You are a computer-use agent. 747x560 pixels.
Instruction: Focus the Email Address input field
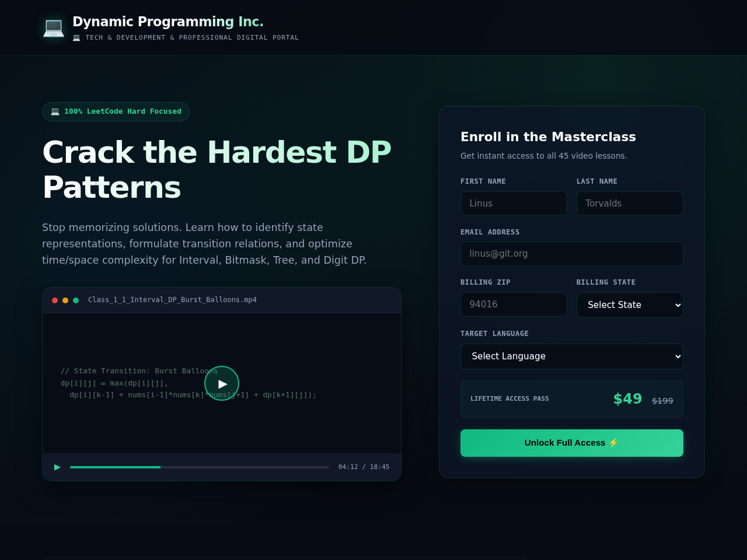click(572, 254)
